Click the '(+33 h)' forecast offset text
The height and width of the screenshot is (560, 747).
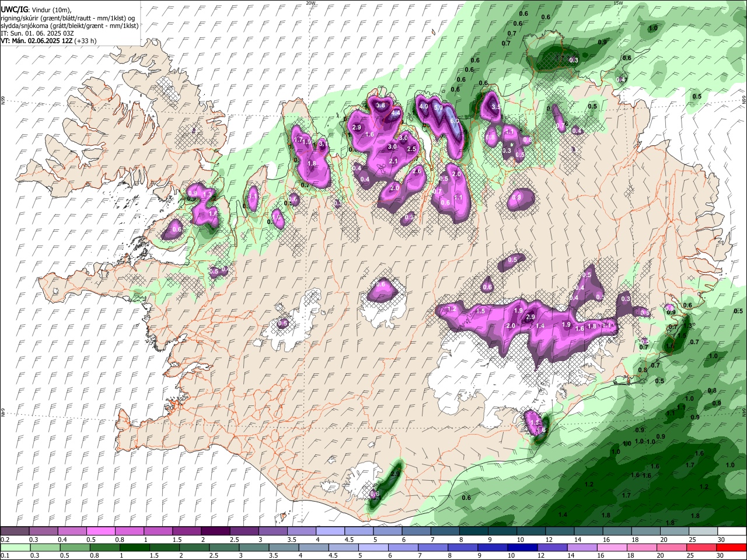(85, 41)
